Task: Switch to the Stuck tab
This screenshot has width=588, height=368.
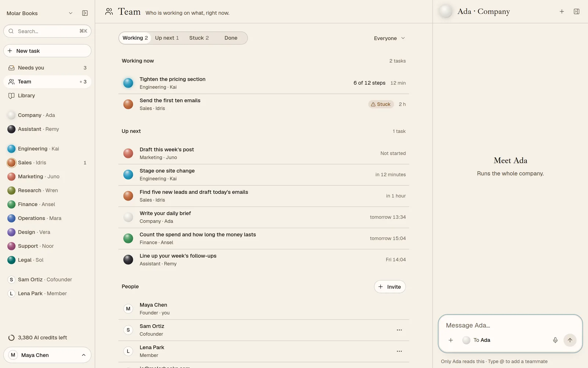Action: (x=199, y=38)
